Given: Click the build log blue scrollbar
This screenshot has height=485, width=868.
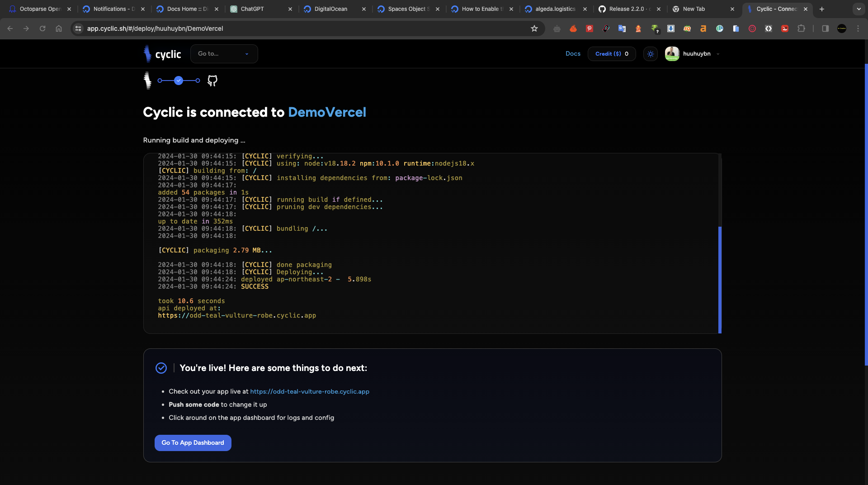Looking at the screenshot, I should pos(720,280).
